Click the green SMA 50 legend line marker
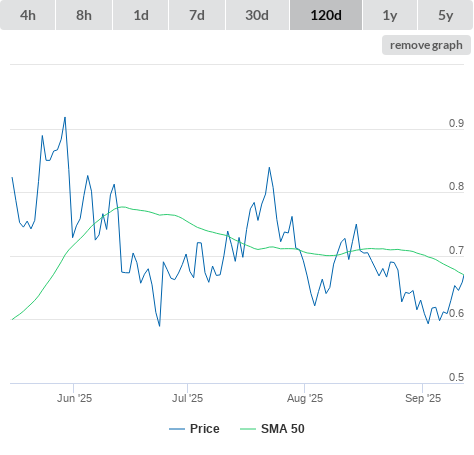 tap(248, 429)
